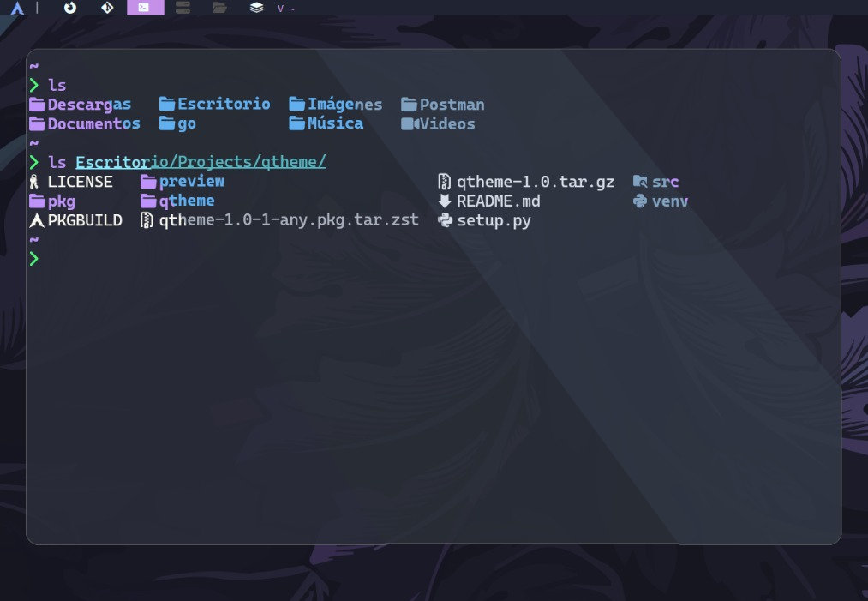Image resolution: width=868 pixels, height=601 pixels.
Task: Click the 'Imágenes' directory name
Action: pyautogui.click(x=344, y=104)
